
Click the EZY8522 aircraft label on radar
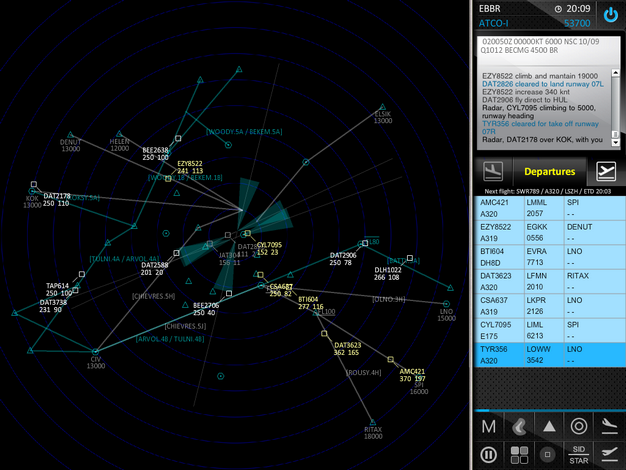(189, 163)
